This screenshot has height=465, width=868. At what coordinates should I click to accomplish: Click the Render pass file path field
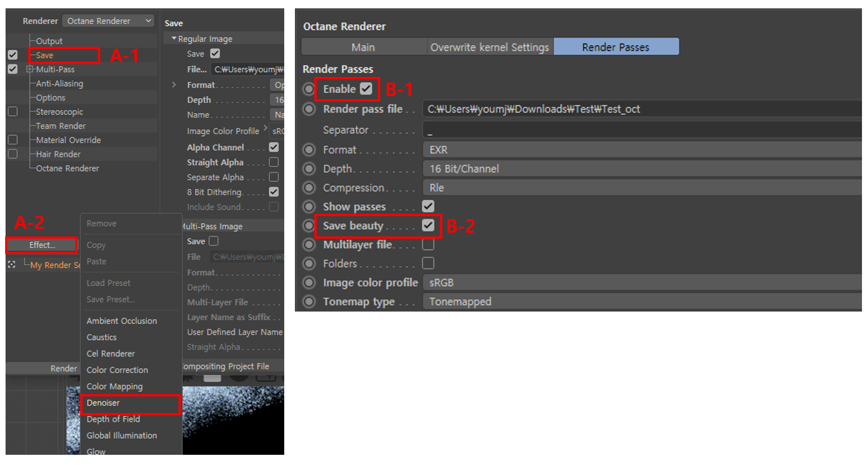pyautogui.click(x=642, y=109)
